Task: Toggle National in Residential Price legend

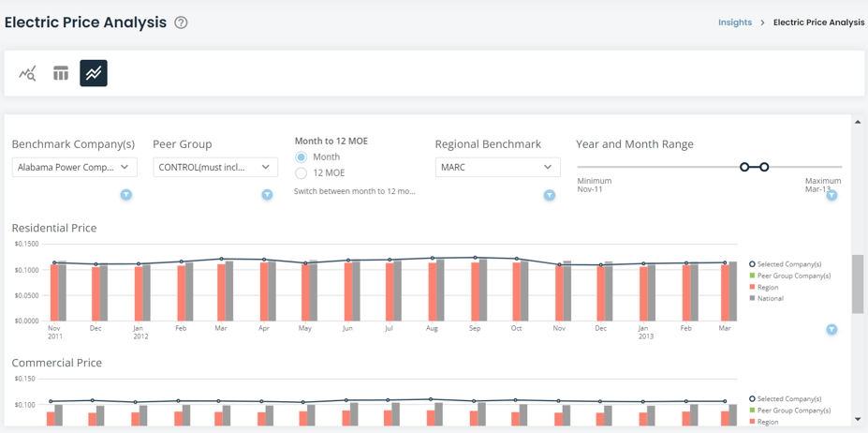Action: coord(766,298)
